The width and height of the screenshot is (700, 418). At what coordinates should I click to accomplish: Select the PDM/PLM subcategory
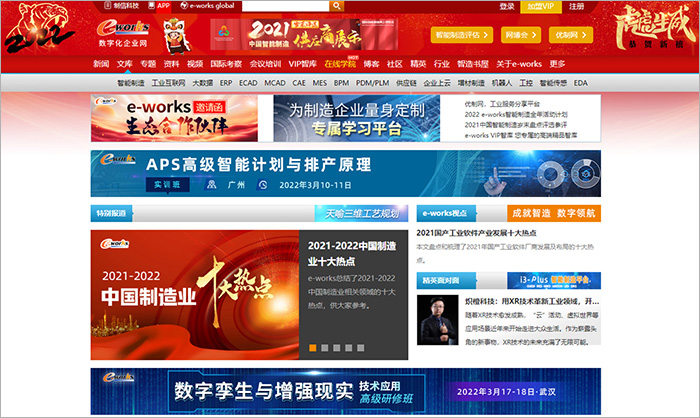point(372,83)
